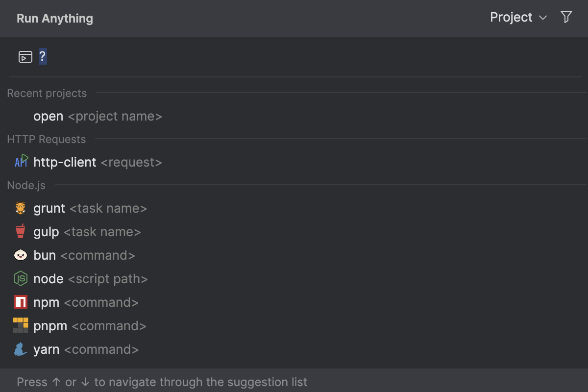Image resolution: width=588 pixels, height=392 pixels.
Task: Select the grunt task runner icon
Action: 20,208
